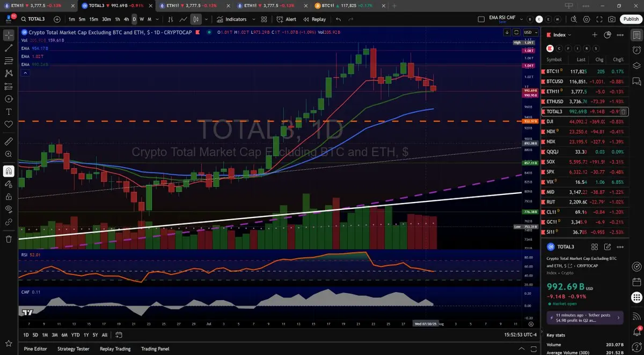
Task: Set date range to YTD
Action: [x=75, y=335]
